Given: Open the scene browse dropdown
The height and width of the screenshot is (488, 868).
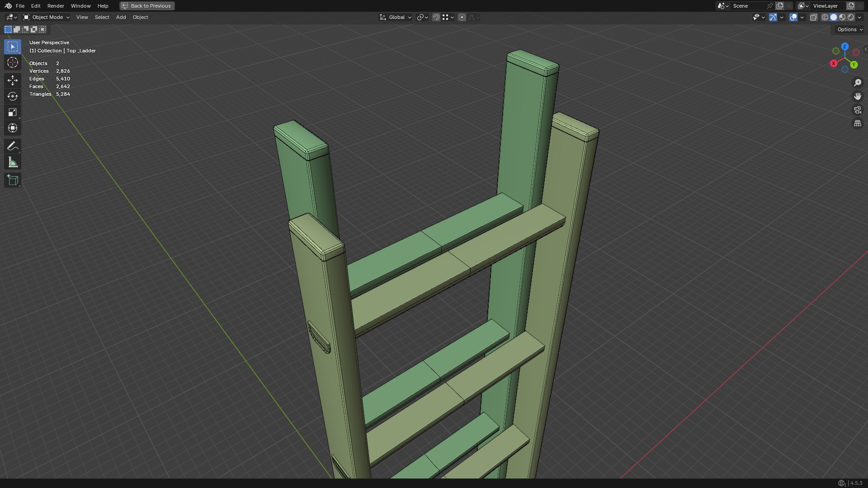Looking at the screenshot, I should [723, 6].
